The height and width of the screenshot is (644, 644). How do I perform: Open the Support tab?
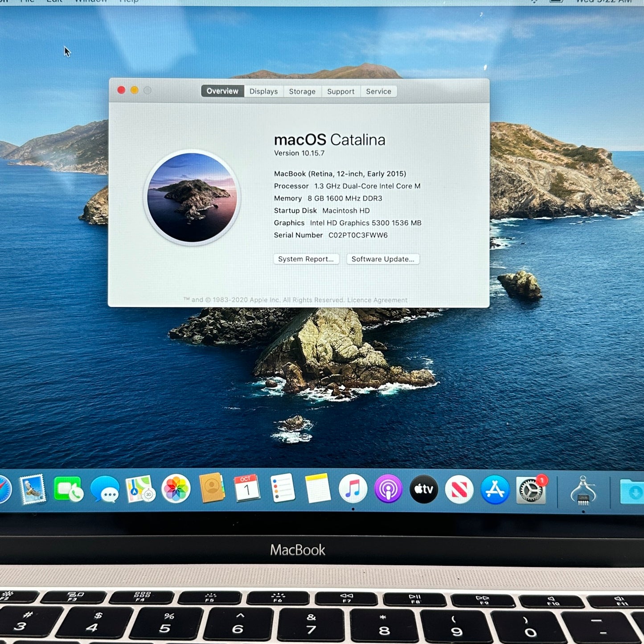tap(340, 91)
